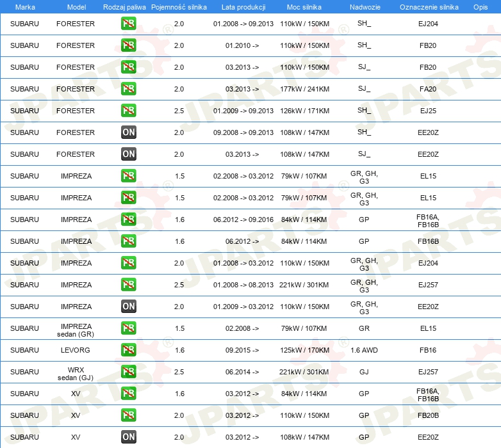This screenshot has height=448, width=501.
Task: Click petrol icon in Impreza EJ257 row
Action: 128,284
